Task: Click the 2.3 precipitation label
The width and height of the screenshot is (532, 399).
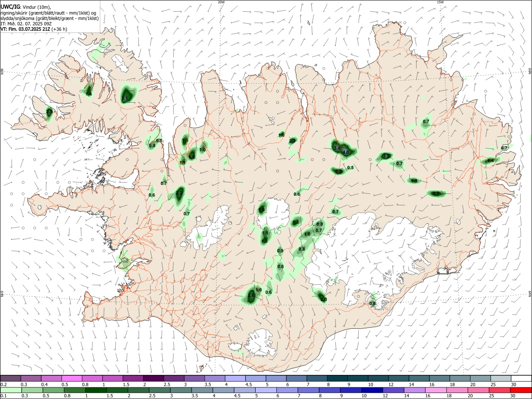Action: coord(292,141)
